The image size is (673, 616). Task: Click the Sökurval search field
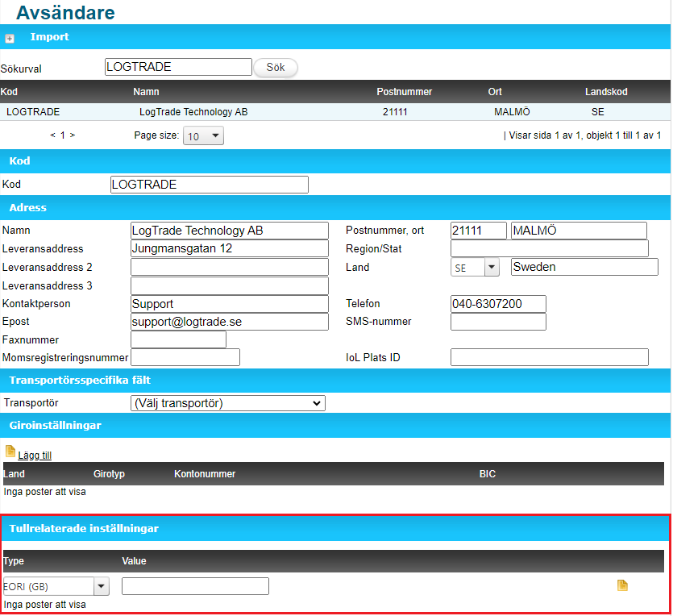178,67
